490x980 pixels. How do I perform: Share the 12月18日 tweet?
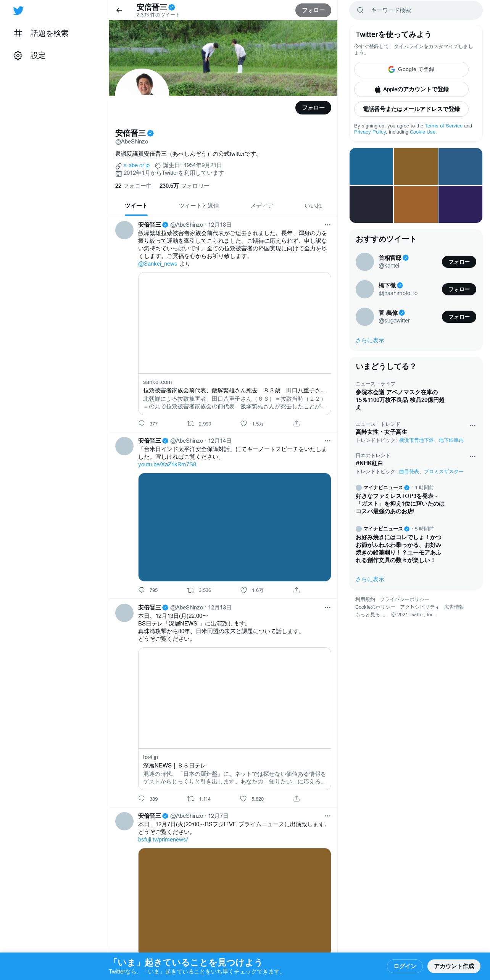pyautogui.click(x=297, y=424)
